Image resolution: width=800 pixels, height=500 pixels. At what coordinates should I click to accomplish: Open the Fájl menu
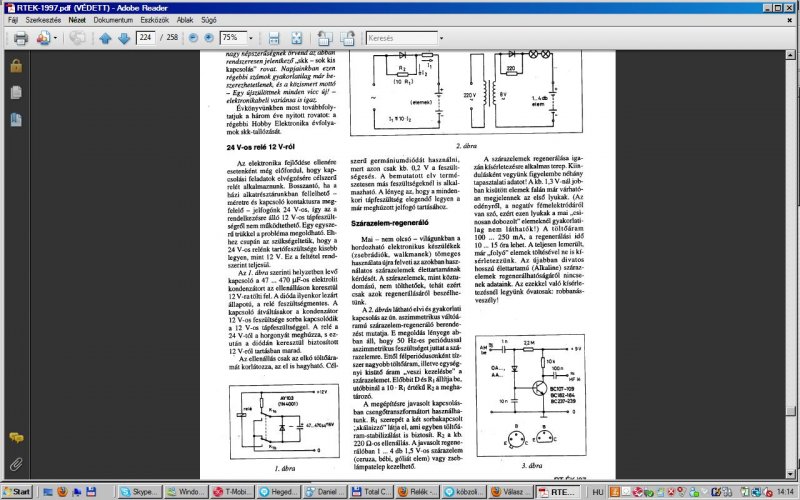(13, 20)
